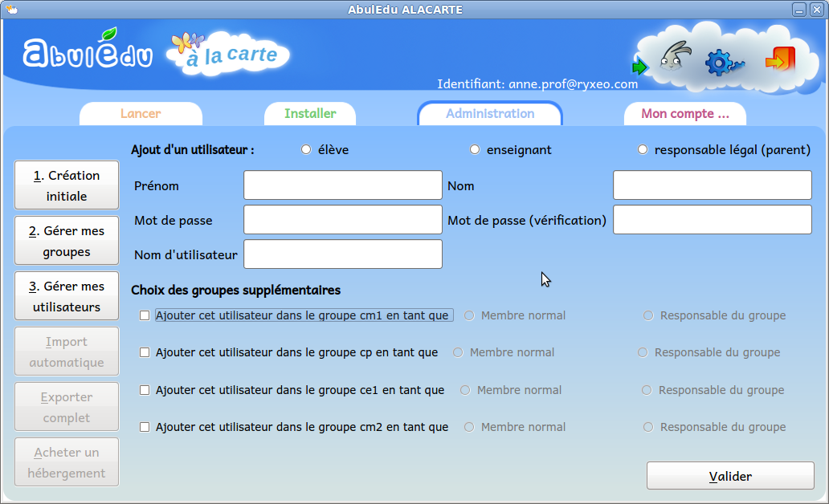The height and width of the screenshot is (504, 829).
Task: Focus the "Mot de passe (vérification)" field
Action: [x=713, y=220]
